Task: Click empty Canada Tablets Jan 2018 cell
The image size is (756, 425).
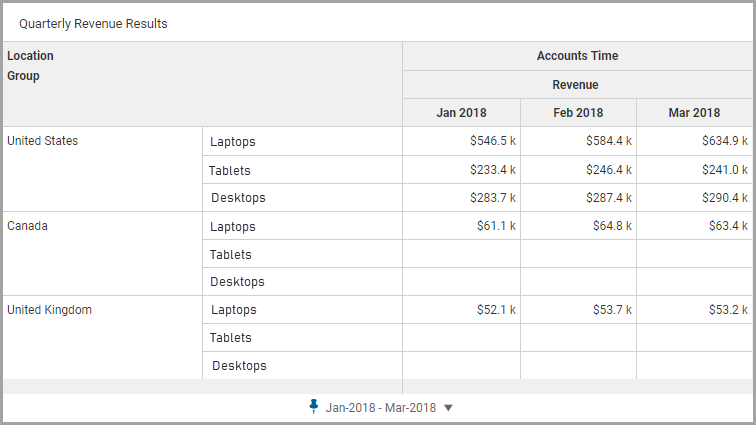Action: 461,254
